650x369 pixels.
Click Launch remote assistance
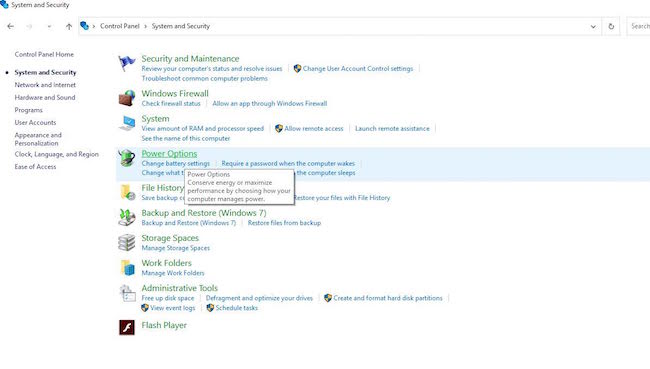point(392,129)
